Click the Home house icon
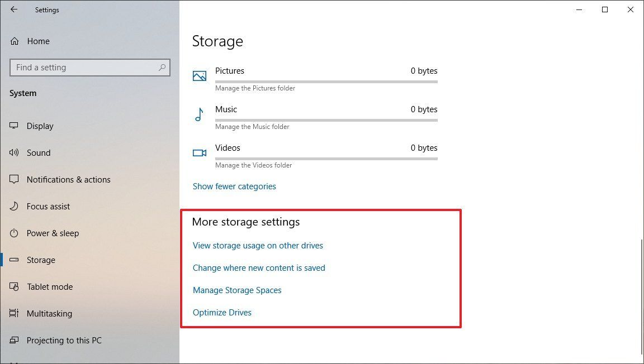The image size is (644, 364). click(14, 41)
